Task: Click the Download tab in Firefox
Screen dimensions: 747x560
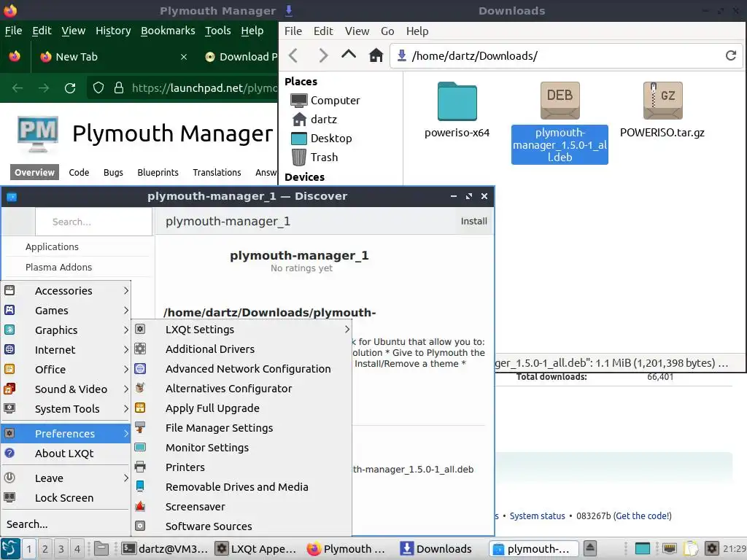Action: point(241,57)
